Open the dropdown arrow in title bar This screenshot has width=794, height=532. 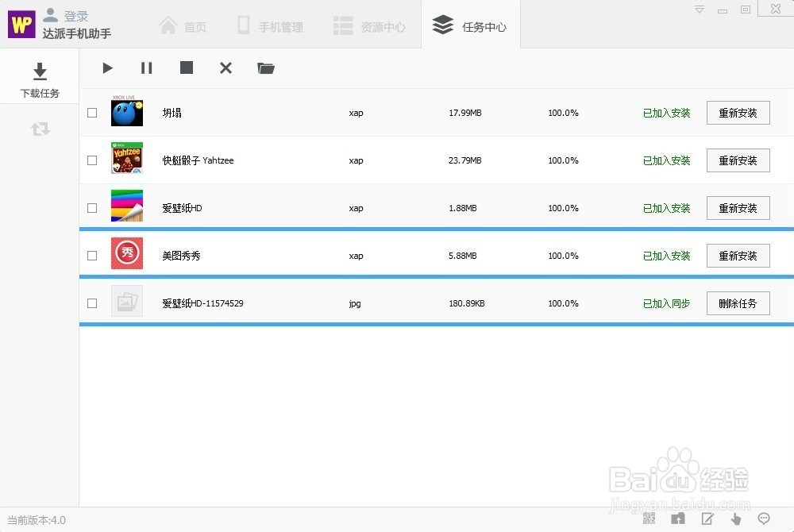coord(700,9)
